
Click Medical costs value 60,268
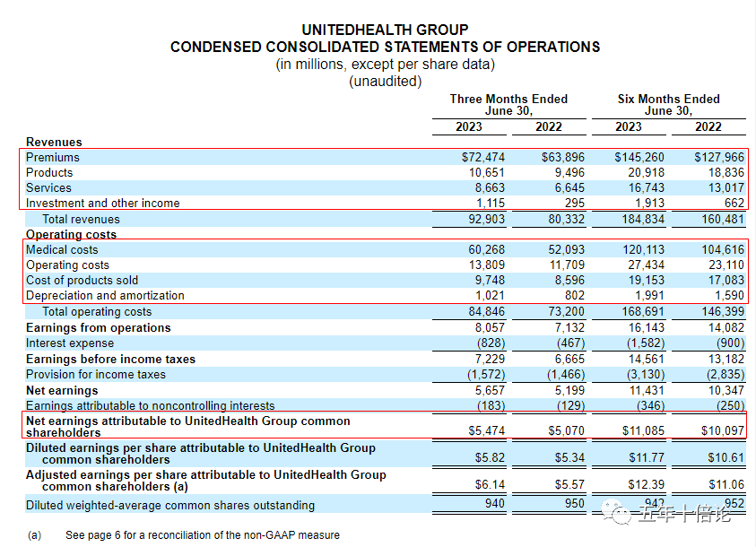point(487,250)
